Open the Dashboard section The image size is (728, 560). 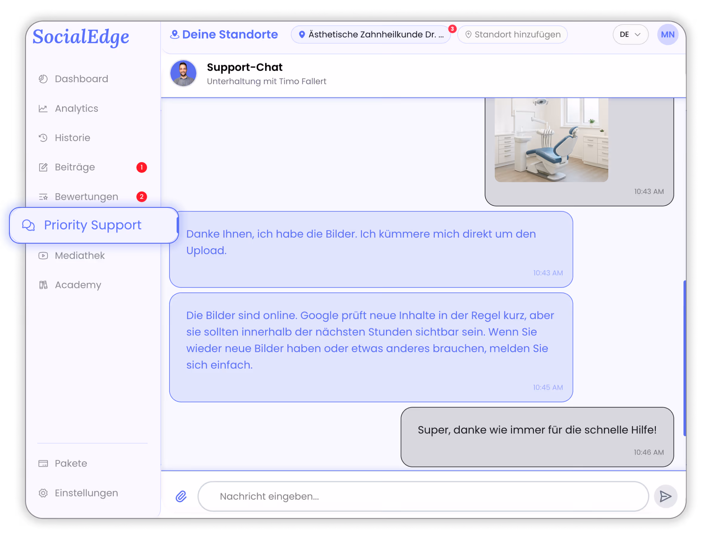point(43,79)
